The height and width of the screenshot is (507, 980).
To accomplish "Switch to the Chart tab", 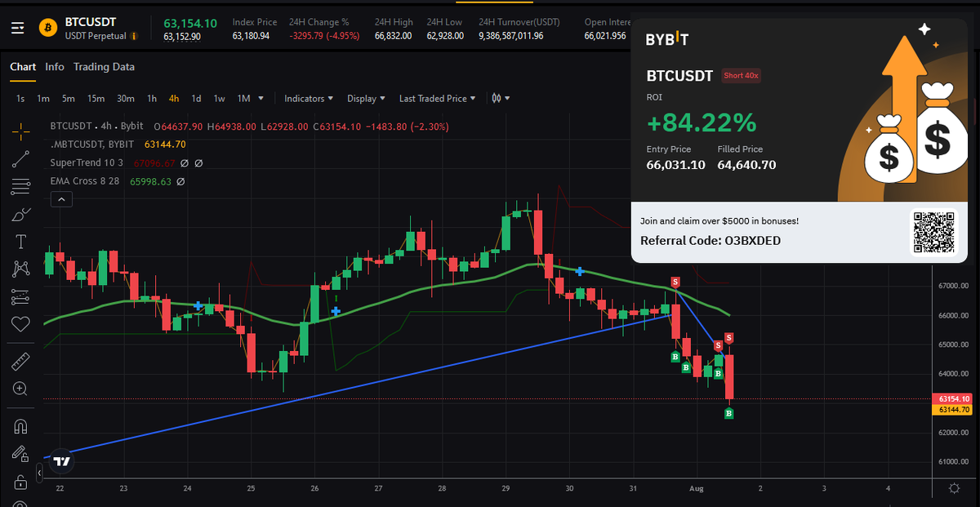I will 23,67.
